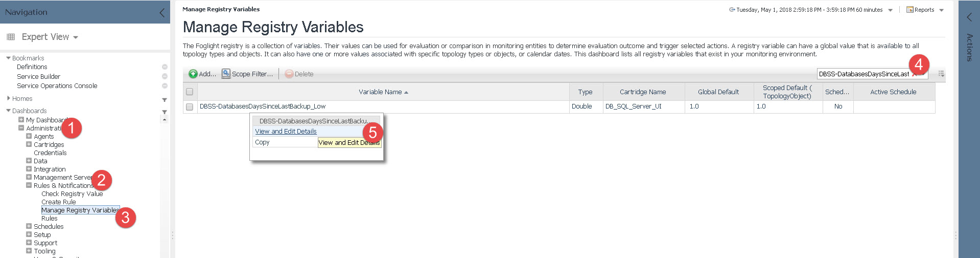
Task: Click the Reports icon
Action: pos(909,10)
